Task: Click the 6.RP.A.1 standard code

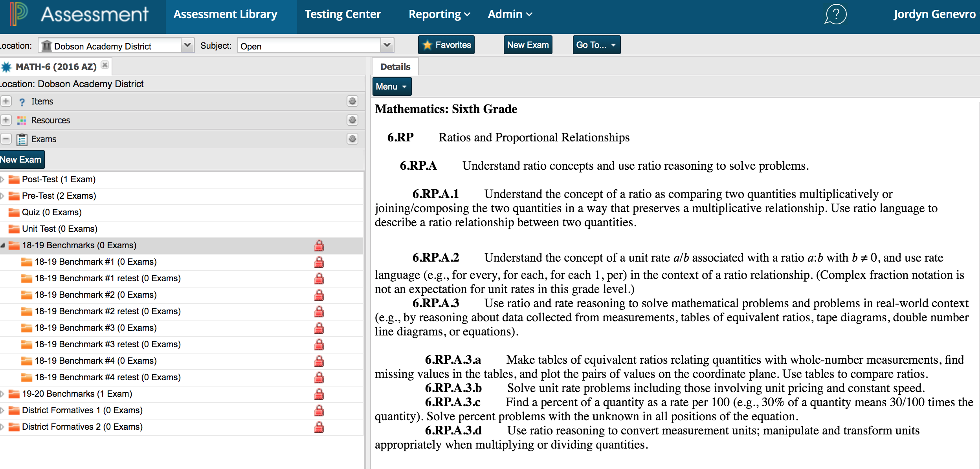Action: coord(435,194)
